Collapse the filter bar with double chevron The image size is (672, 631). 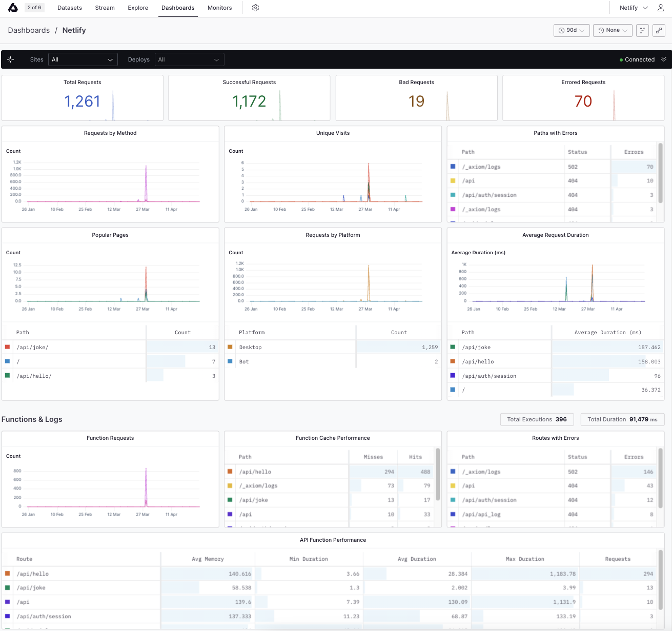pos(664,59)
